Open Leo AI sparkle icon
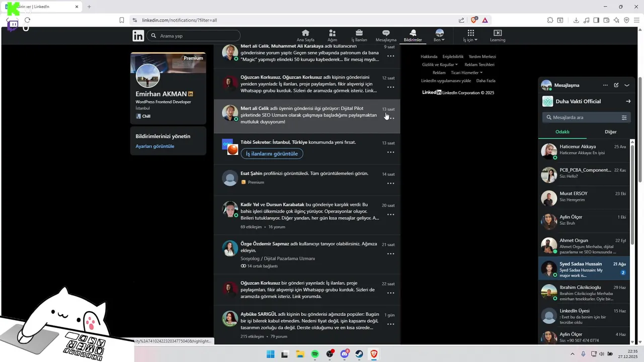 point(616,20)
